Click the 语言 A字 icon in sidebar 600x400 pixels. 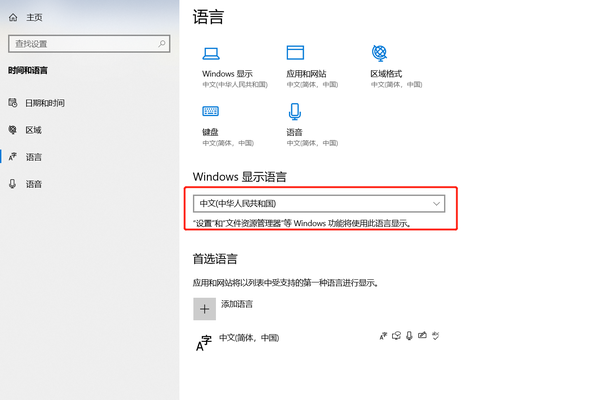13,157
